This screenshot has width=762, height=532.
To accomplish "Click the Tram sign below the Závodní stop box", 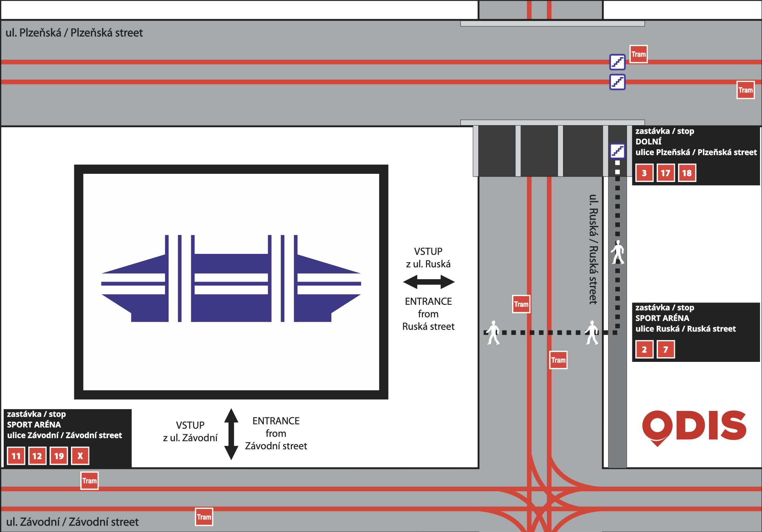I will pyautogui.click(x=90, y=481).
